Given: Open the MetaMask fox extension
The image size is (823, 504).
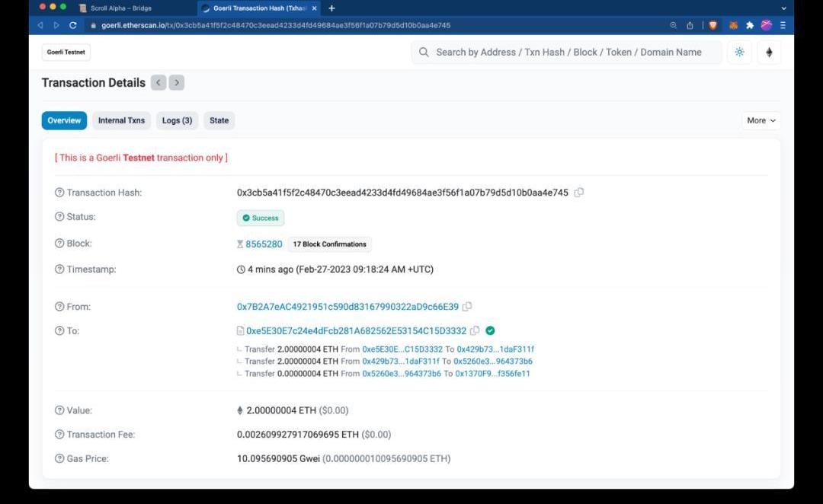Looking at the screenshot, I should [x=734, y=25].
